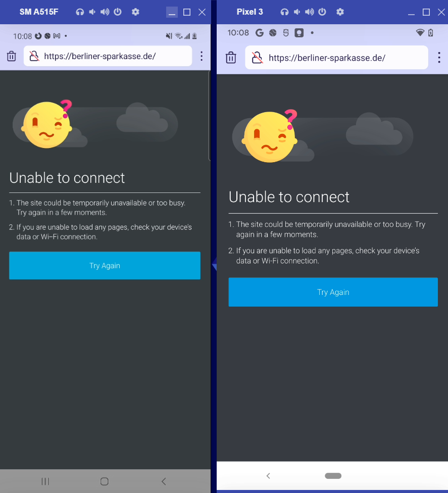
Task: Click Try Again button on Pixel 3
Action: [x=333, y=292]
